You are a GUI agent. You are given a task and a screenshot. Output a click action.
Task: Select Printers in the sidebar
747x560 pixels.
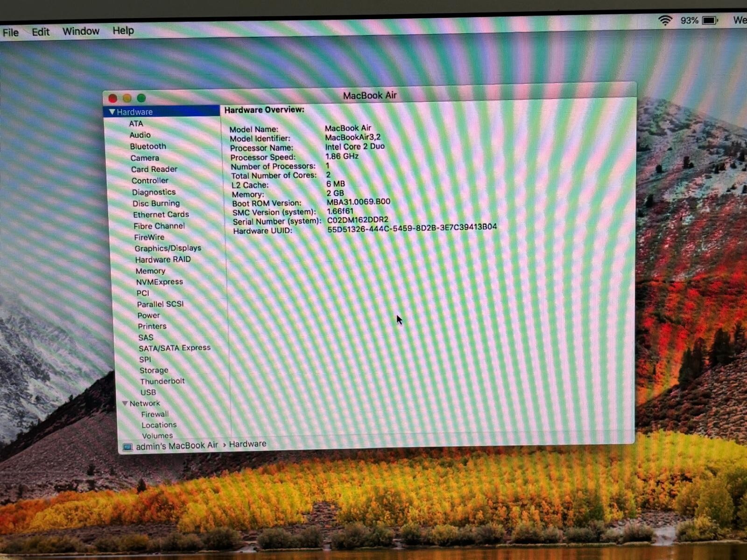coord(152,326)
